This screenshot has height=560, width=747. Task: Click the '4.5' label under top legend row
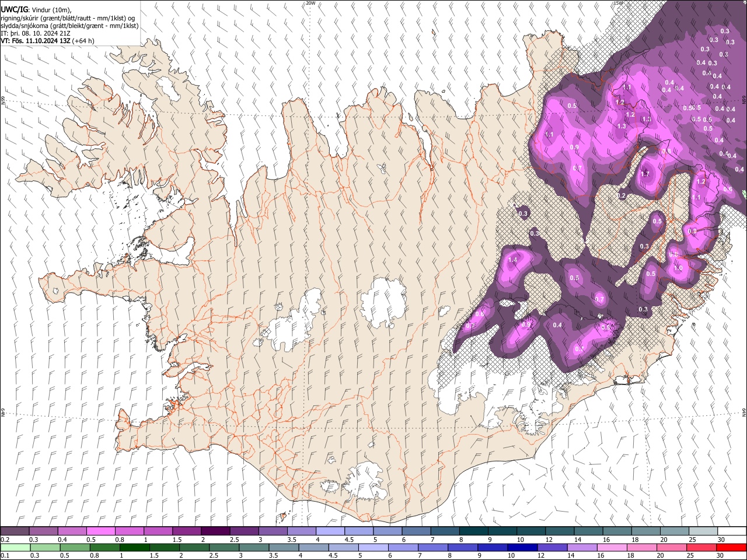coord(349,540)
